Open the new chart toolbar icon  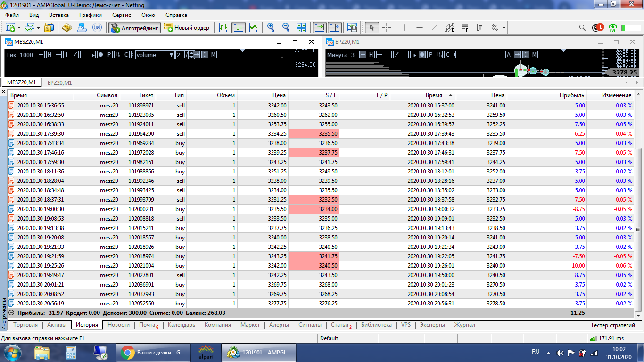[x=10, y=27]
